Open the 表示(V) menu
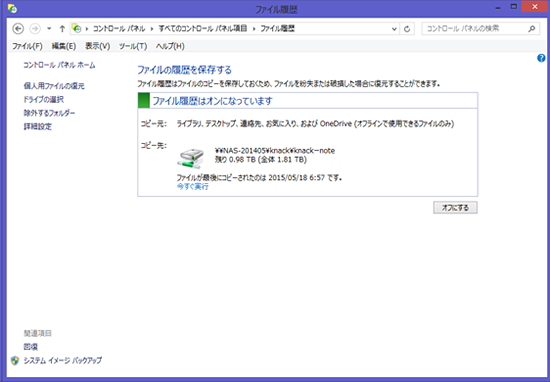550x382 pixels. pyautogui.click(x=98, y=46)
